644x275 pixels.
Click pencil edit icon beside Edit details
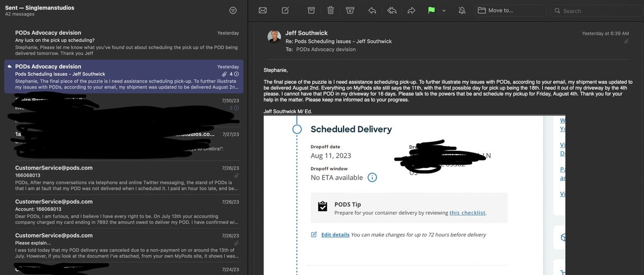tap(314, 235)
